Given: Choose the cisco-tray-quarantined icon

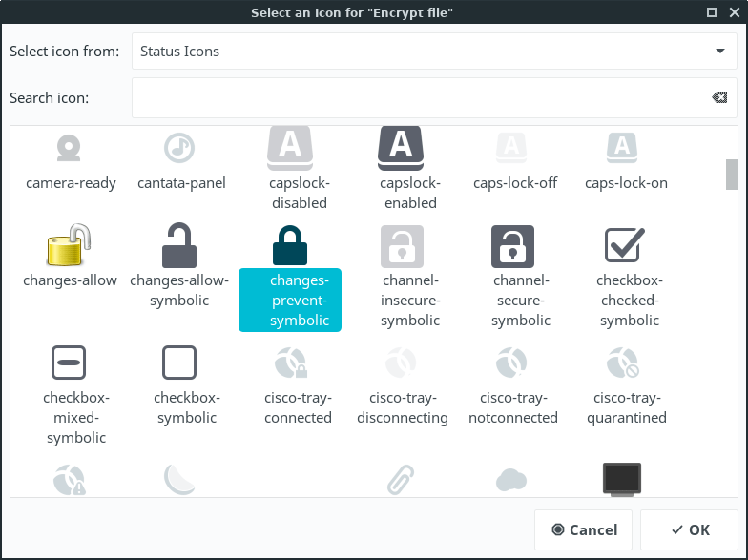Looking at the screenshot, I should pos(625,363).
